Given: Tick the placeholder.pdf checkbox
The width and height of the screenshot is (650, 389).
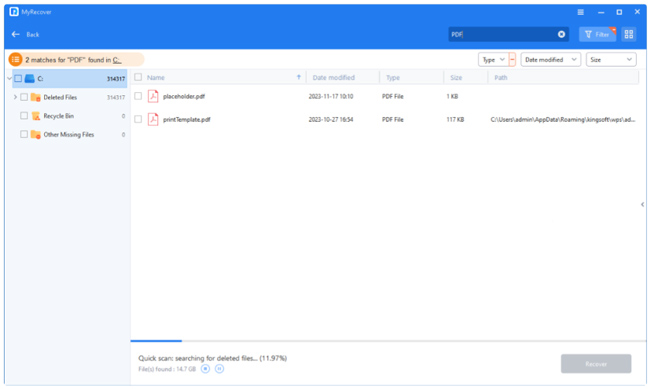Looking at the screenshot, I should tap(138, 96).
